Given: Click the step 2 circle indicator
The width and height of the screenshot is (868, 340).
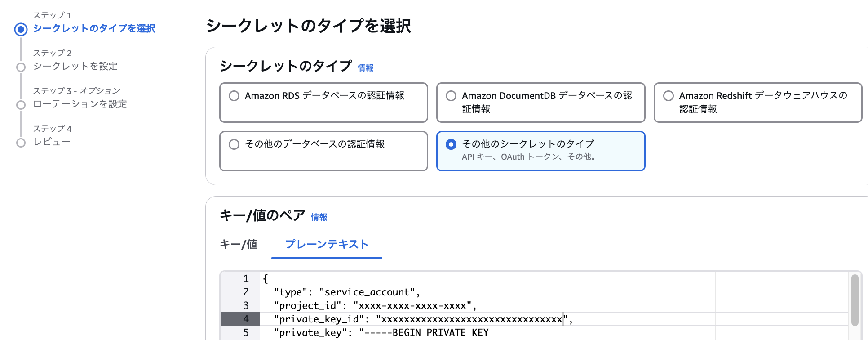Looking at the screenshot, I should (21, 67).
